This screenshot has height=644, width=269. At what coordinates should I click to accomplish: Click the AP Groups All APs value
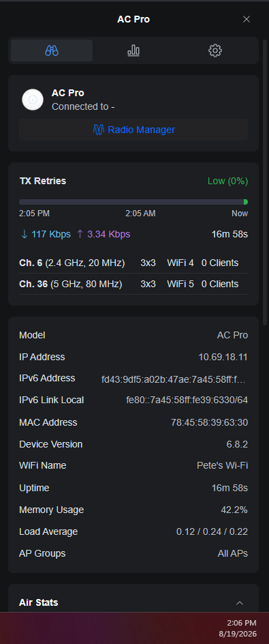(232, 553)
